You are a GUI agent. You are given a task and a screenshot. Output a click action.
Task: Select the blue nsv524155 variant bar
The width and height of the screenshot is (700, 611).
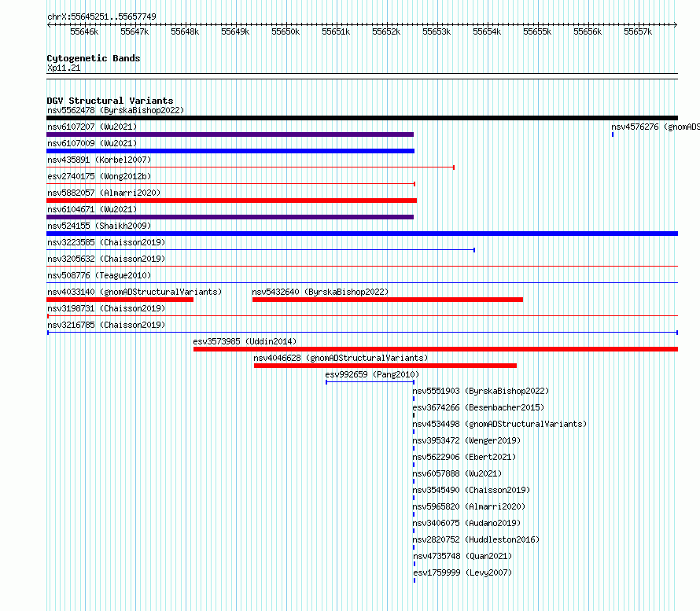(x=362, y=234)
